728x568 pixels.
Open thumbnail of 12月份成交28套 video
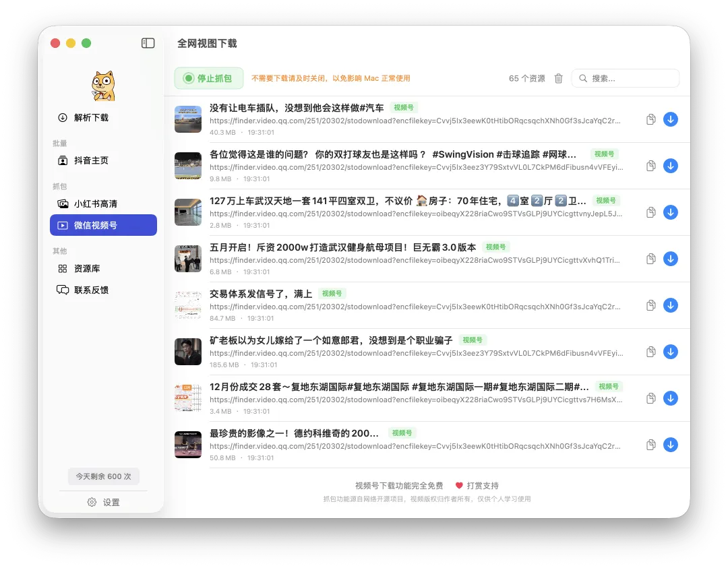coord(188,398)
